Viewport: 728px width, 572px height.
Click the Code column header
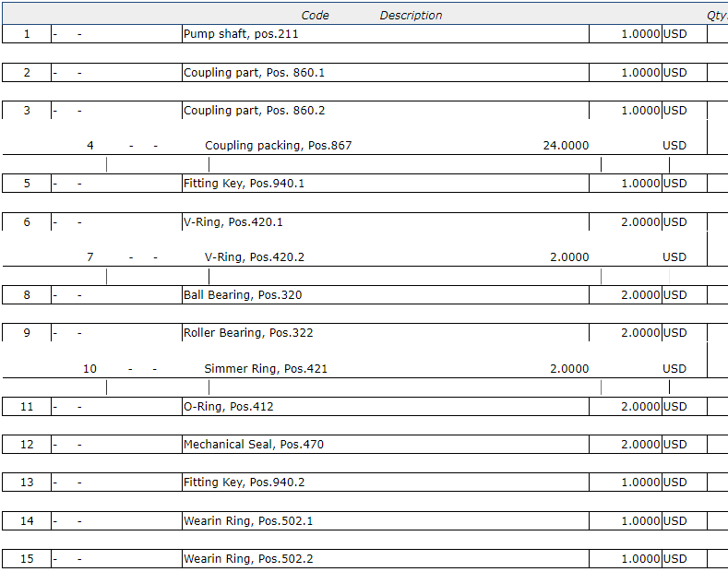coord(315,16)
